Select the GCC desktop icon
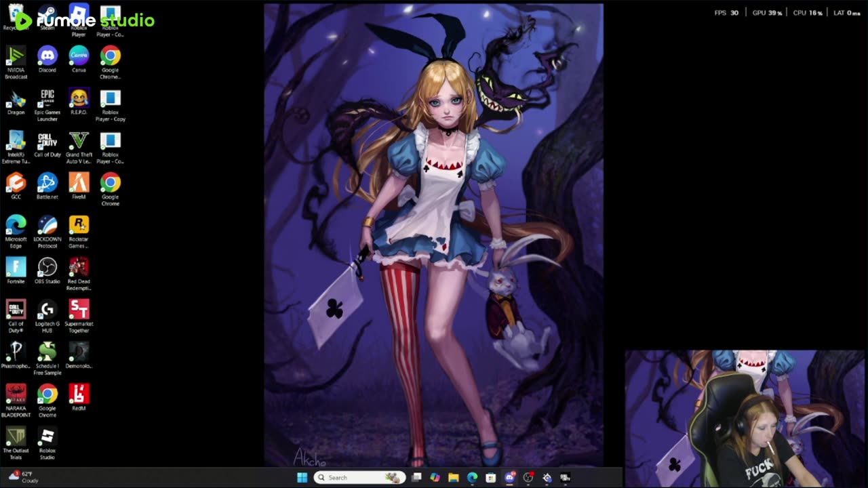The image size is (868, 488). click(x=16, y=186)
